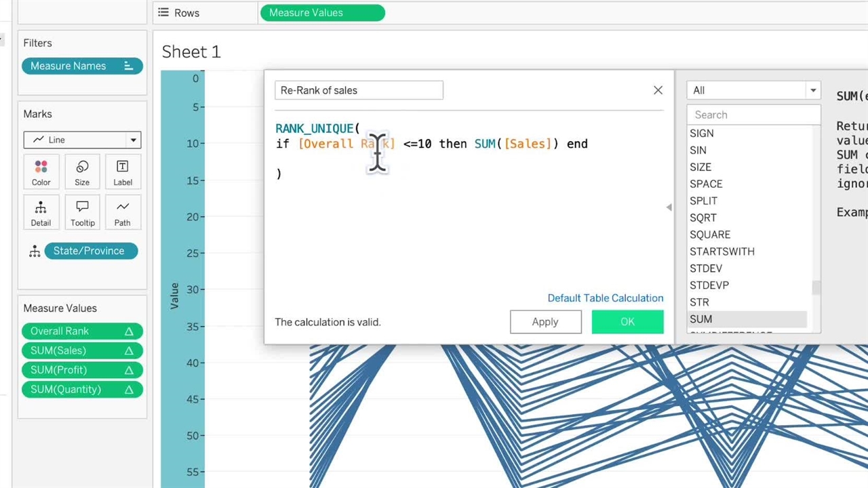Close the calculation editor dialog
The image size is (868, 488).
pos(658,90)
